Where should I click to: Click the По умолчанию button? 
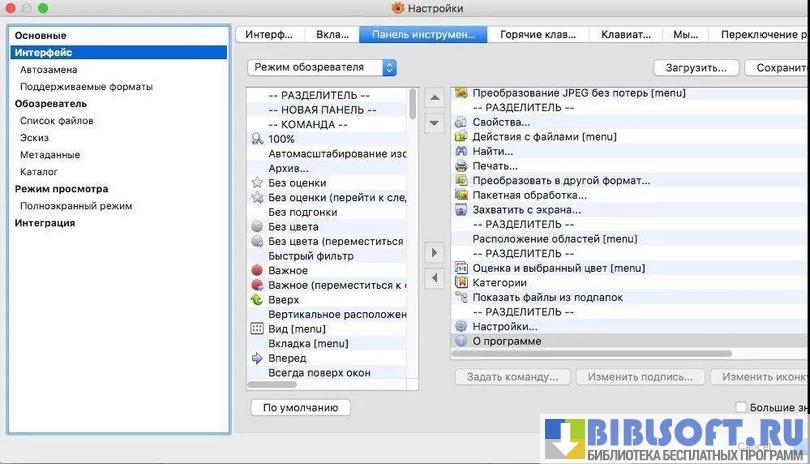coord(300,408)
